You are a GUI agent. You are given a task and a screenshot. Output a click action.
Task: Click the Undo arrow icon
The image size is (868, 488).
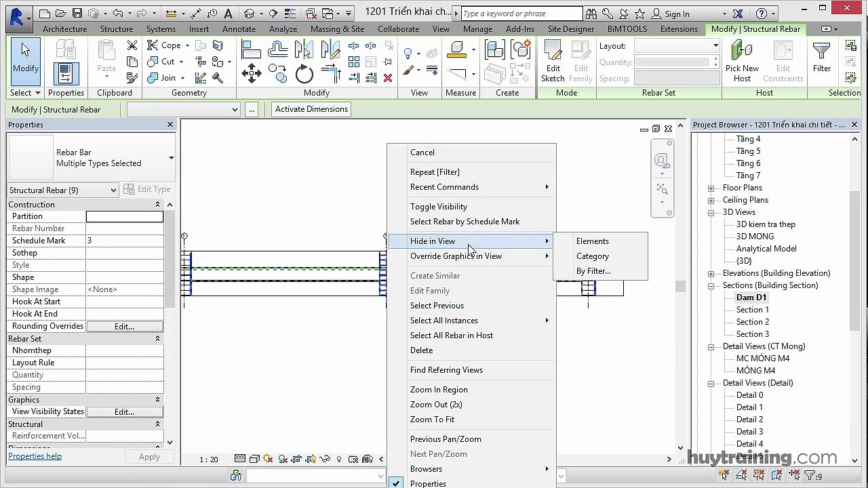(118, 14)
